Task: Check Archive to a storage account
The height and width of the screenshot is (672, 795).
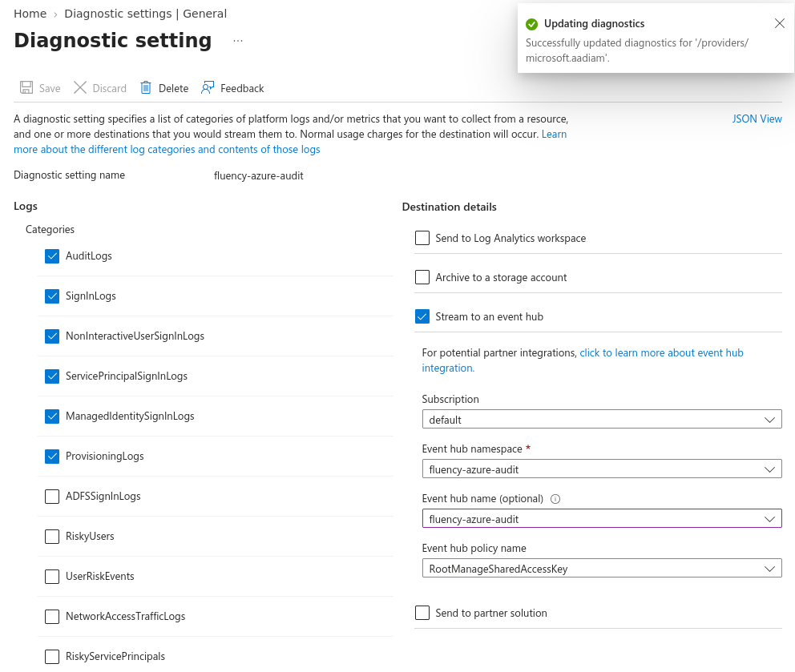Action: pyautogui.click(x=422, y=277)
